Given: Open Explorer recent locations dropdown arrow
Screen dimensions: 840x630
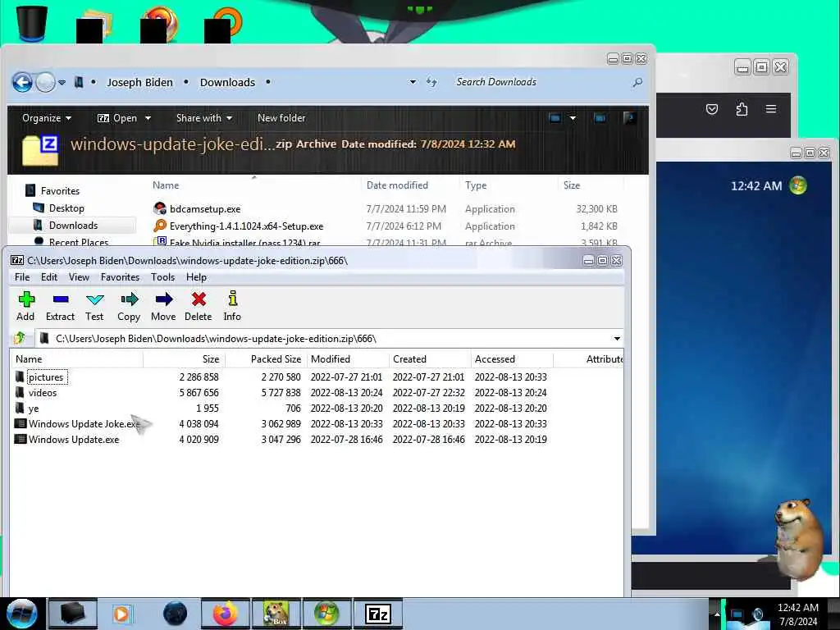Looking at the screenshot, I should click(62, 83).
